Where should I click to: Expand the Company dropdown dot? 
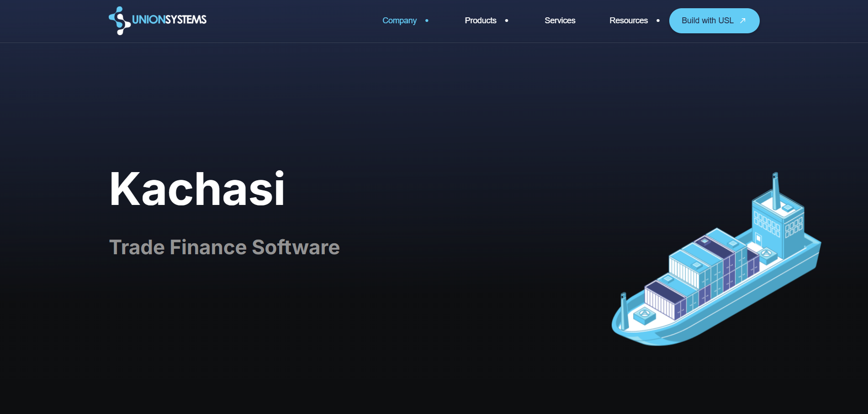[x=427, y=21]
